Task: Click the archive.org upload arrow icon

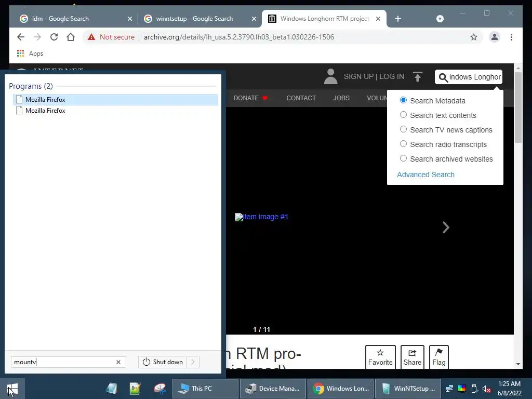Action: 418,77
